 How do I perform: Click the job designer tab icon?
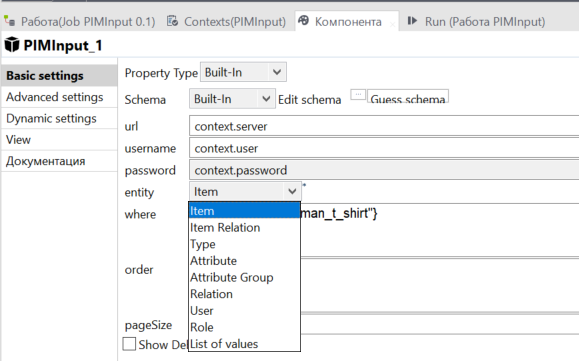click(10, 21)
